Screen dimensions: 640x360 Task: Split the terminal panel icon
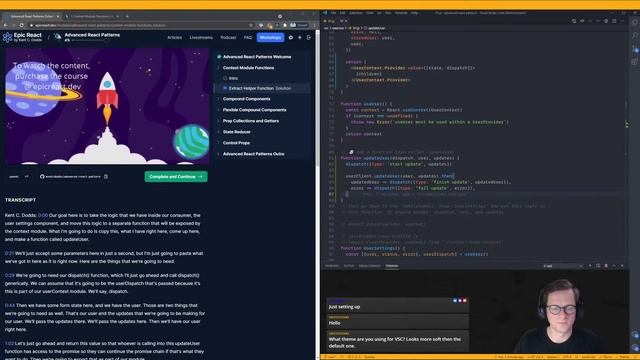click(598, 266)
